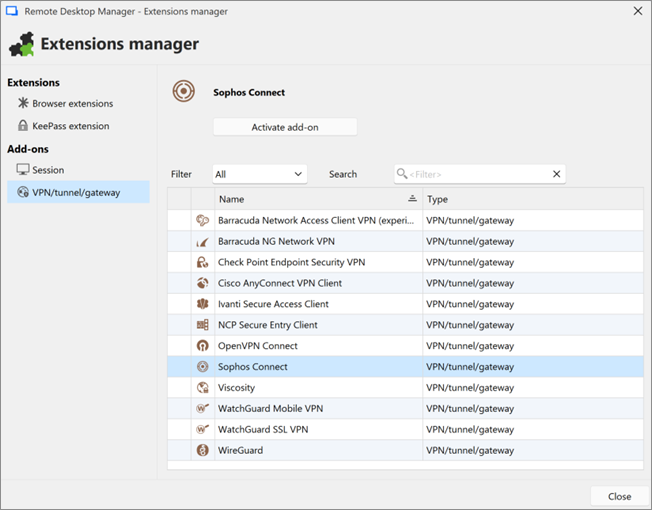Image resolution: width=652 pixels, height=510 pixels.
Task: Click the Name column sort arrow
Action: click(x=412, y=198)
